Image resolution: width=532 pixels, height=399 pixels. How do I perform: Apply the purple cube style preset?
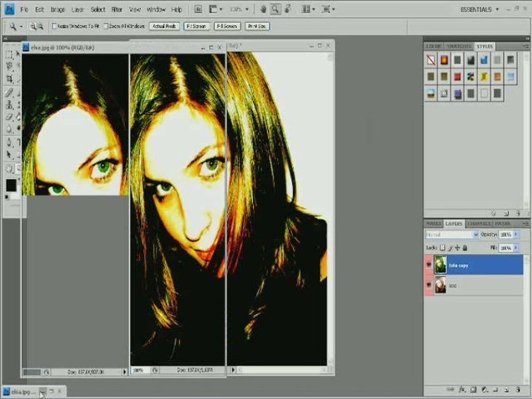[457, 93]
